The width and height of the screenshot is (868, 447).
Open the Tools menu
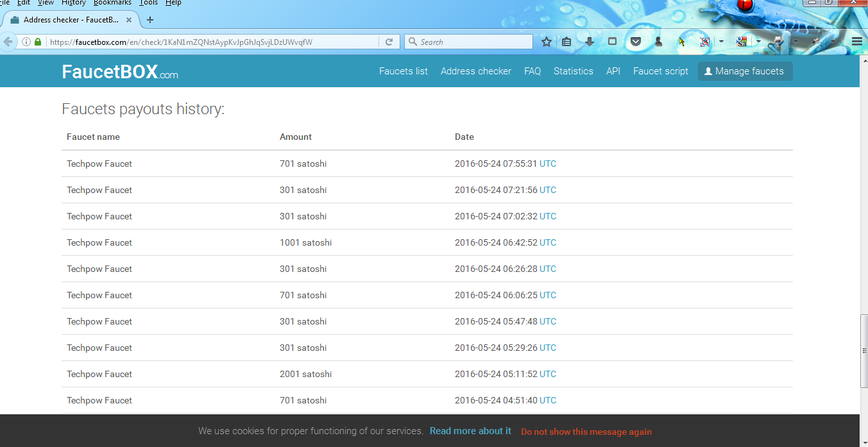148,3
